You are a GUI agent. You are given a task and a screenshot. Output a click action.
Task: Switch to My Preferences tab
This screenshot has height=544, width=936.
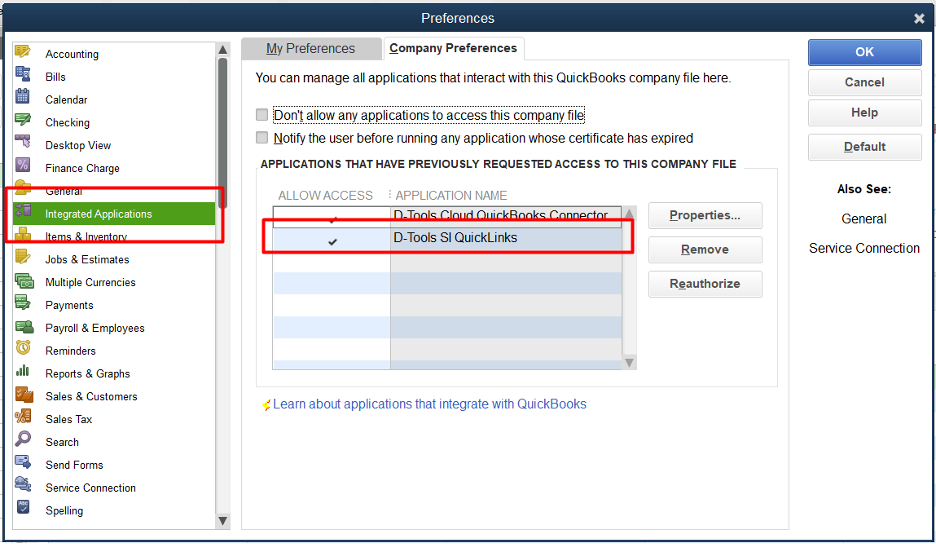[310, 48]
